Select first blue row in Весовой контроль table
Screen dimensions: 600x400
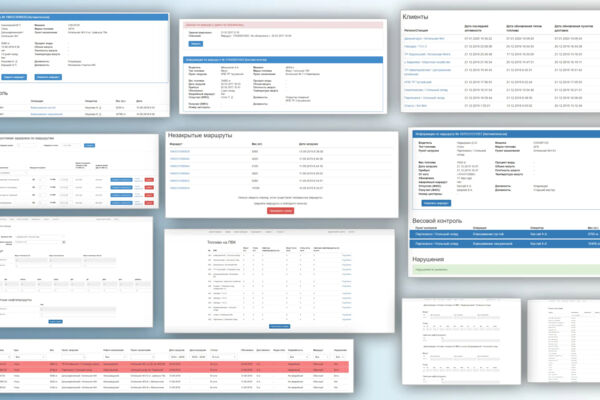pyautogui.click(x=505, y=234)
